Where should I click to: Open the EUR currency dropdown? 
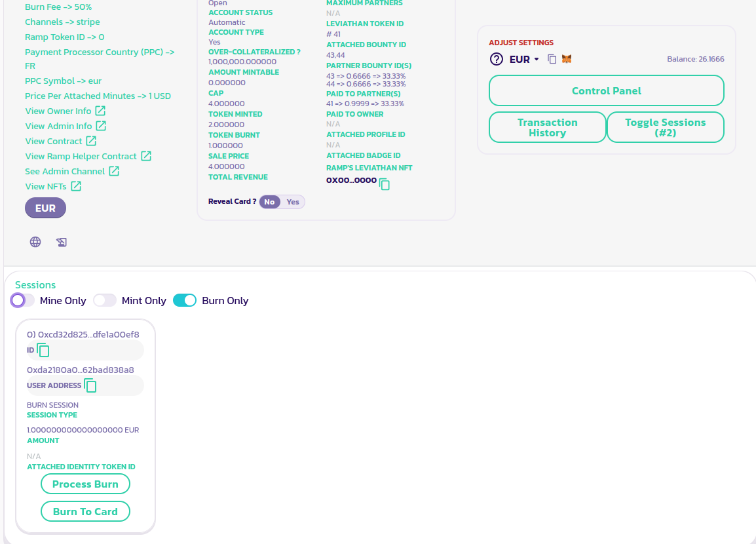pyautogui.click(x=524, y=60)
